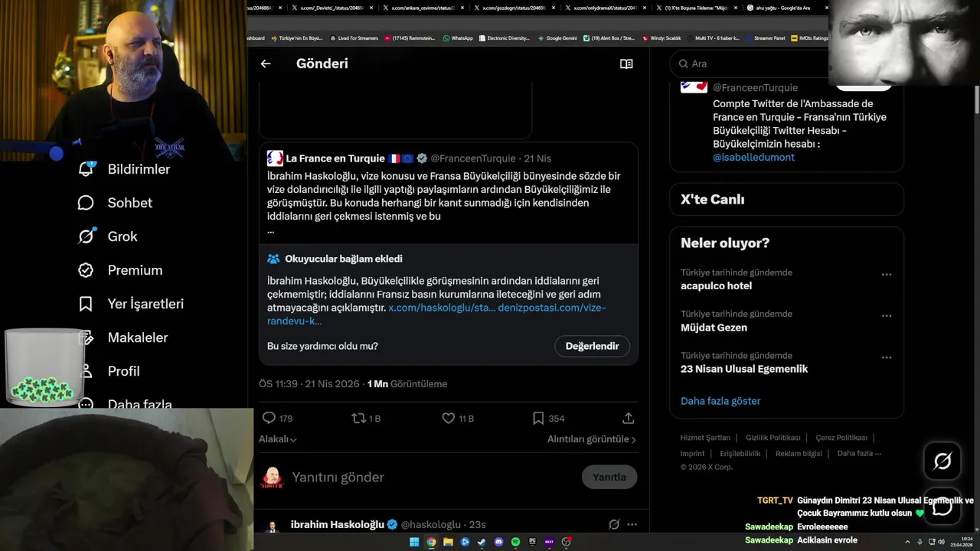
Task: Switch to X'te Boşuna Tıklama browser tab
Action: (696, 8)
